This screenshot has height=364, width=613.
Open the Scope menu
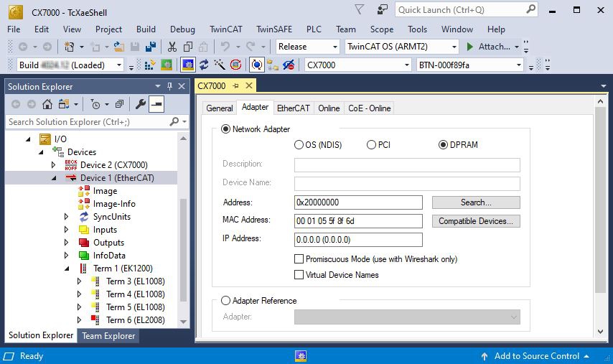(x=382, y=29)
